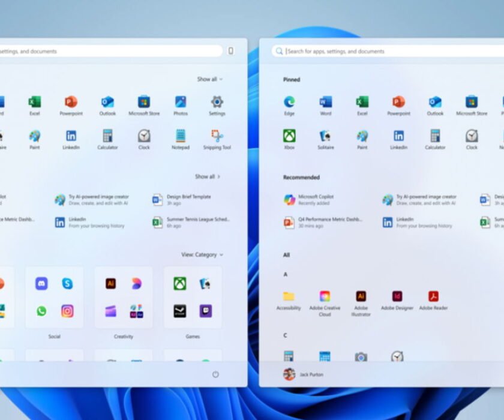Open the Xbox app
This screenshot has height=420, width=504.
[289, 137]
